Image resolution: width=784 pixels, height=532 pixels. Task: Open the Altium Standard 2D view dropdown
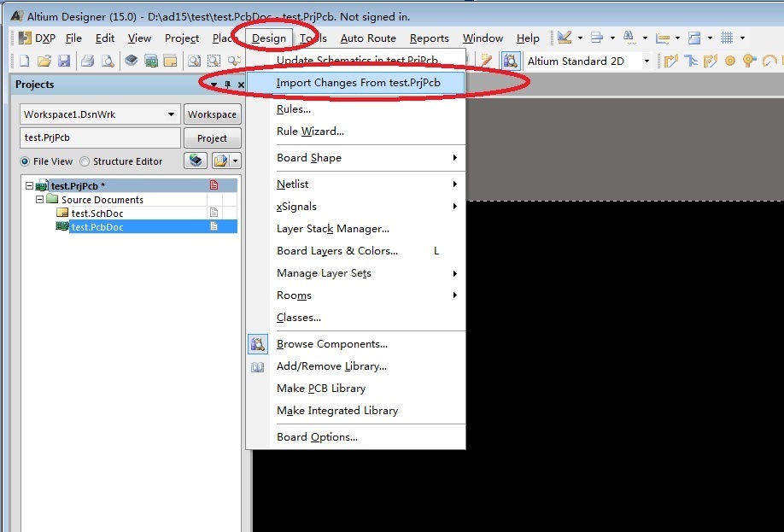[647, 61]
